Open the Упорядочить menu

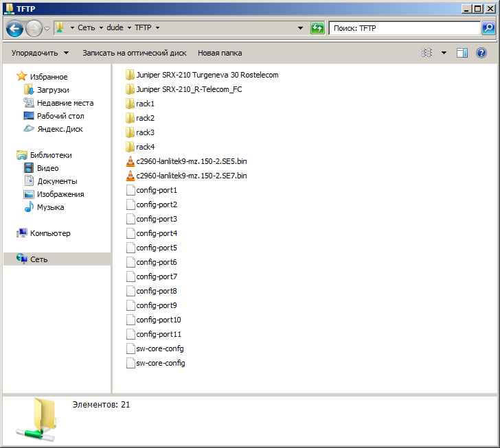pos(40,53)
